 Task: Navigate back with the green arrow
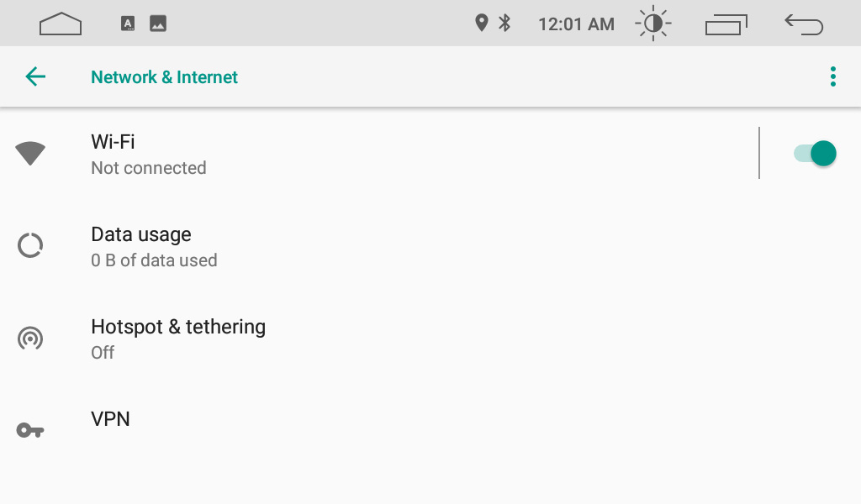(x=35, y=76)
